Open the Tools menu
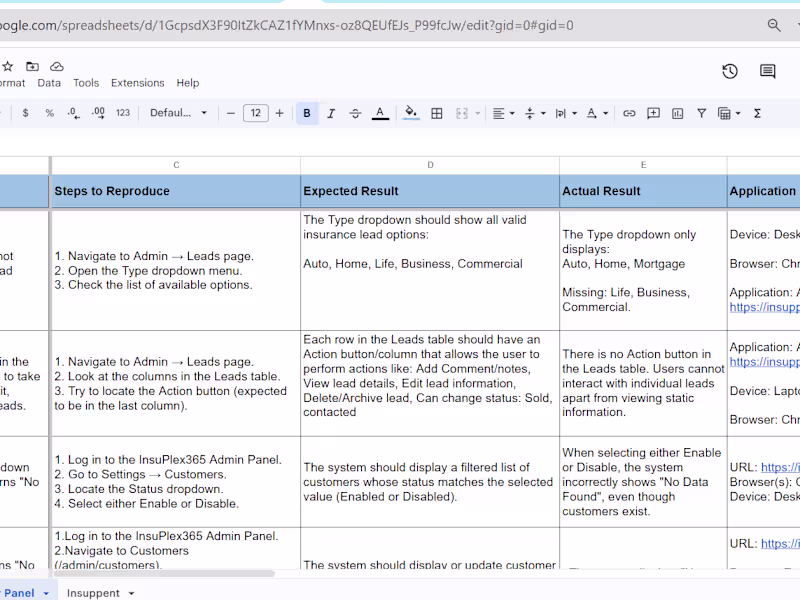This screenshot has height=600, width=800. pos(86,83)
